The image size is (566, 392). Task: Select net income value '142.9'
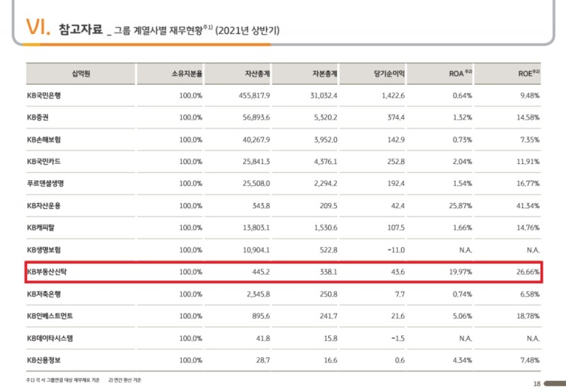(x=396, y=139)
